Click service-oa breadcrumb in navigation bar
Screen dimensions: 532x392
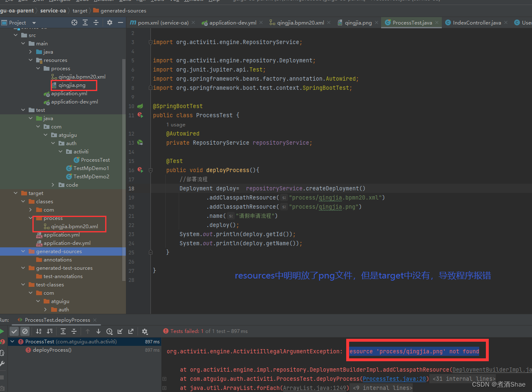53,10
